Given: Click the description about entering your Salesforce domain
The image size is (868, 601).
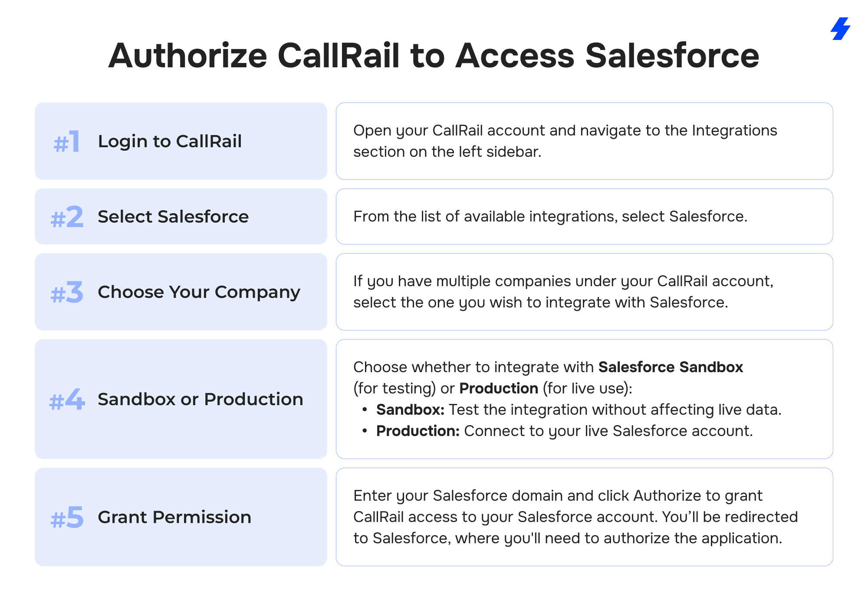Looking at the screenshot, I should pyautogui.click(x=575, y=517).
